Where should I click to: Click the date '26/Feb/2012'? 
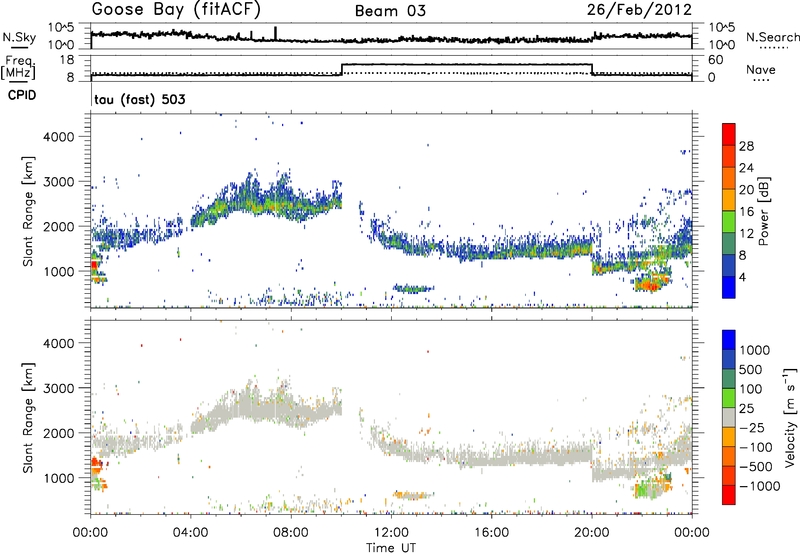639,10
